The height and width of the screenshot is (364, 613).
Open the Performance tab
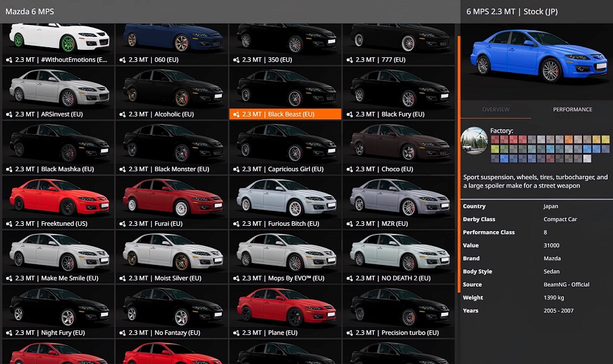click(x=573, y=110)
